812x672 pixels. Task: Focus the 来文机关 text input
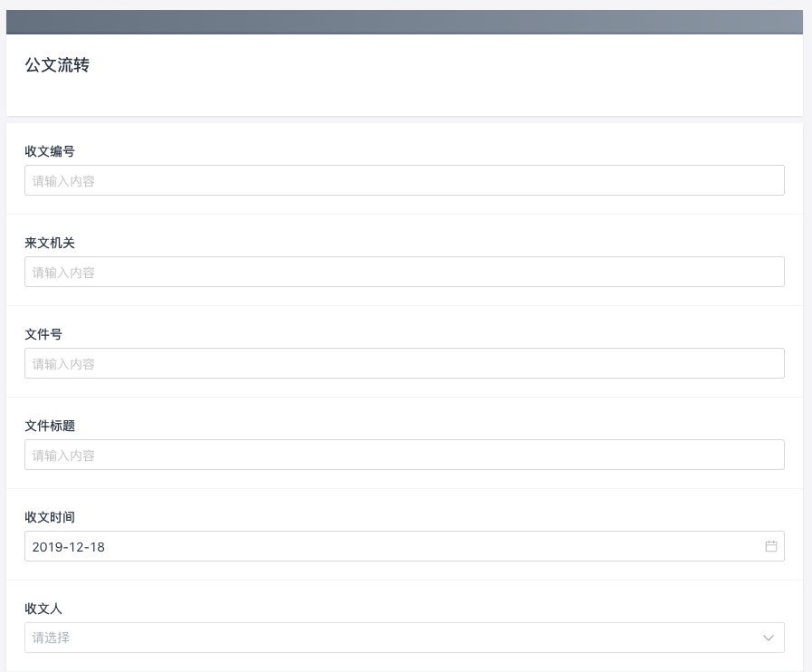[405, 272]
